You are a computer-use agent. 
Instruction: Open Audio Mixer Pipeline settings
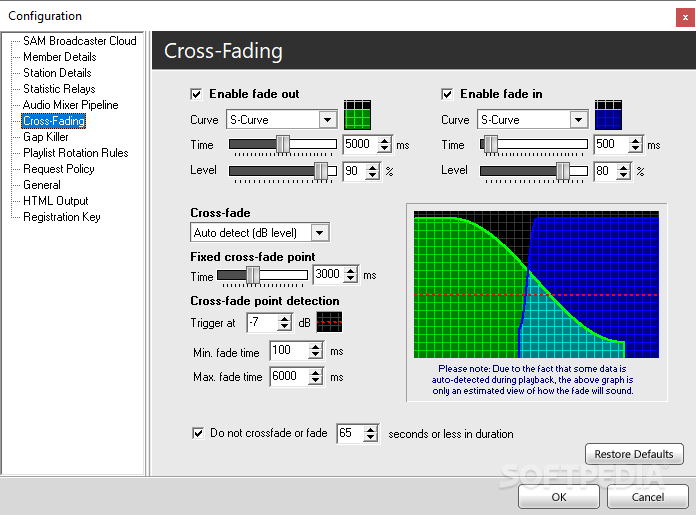(x=71, y=105)
